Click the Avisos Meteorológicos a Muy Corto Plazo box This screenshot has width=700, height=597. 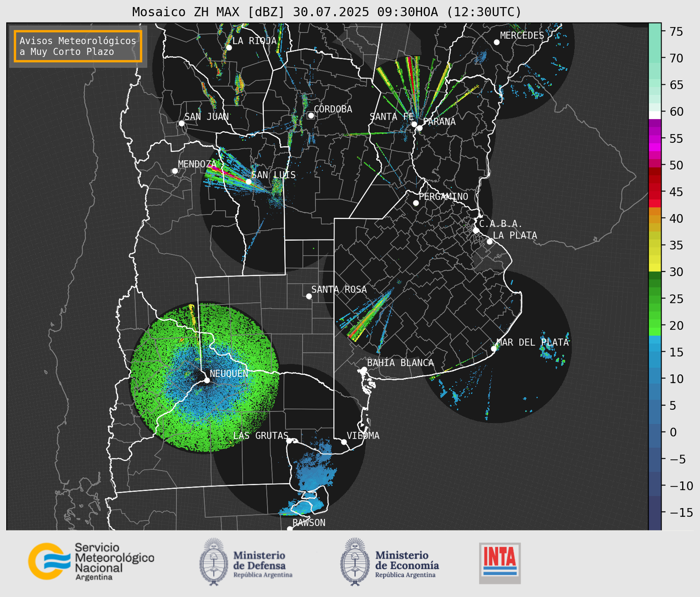point(78,46)
